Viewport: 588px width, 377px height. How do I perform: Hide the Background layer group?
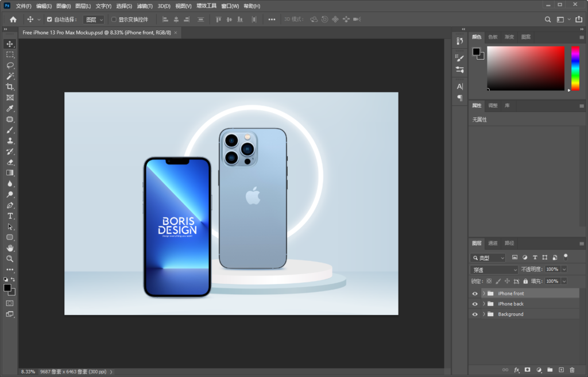click(x=475, y=314)
